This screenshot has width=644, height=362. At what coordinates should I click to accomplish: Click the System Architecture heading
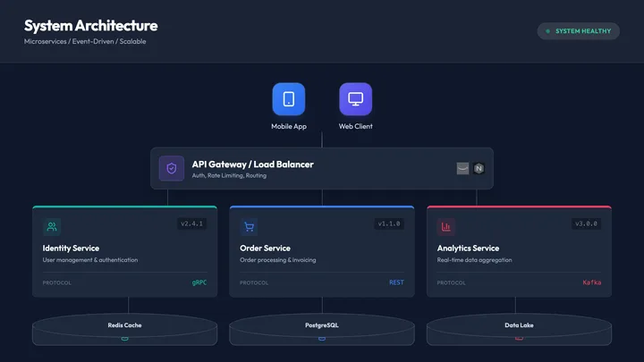click(x=90, y=25)
